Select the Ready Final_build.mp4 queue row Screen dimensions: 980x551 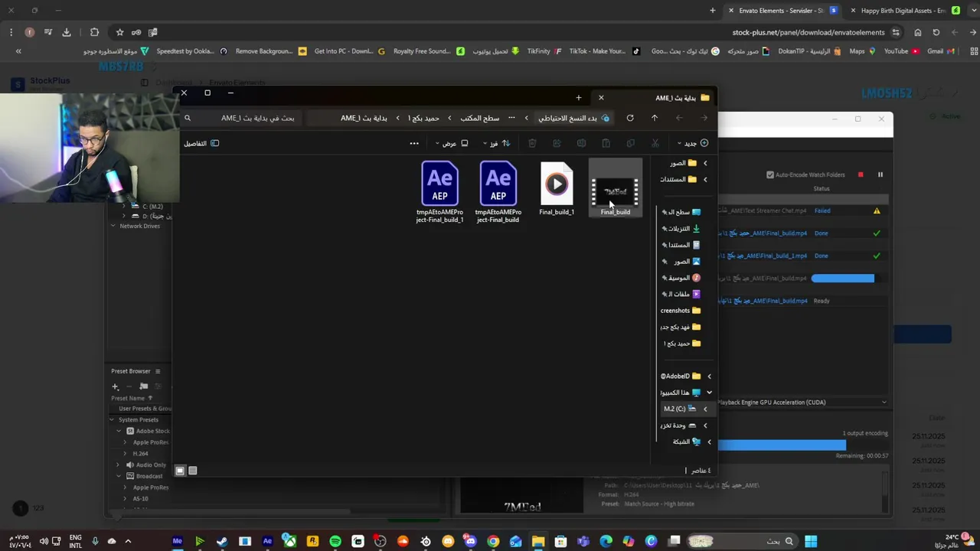pyautogui.click(x=803, y=301)
